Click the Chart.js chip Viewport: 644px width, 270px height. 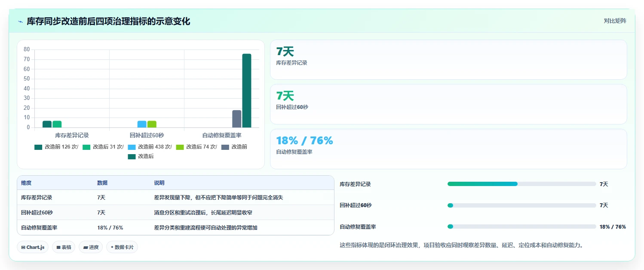(33, 247)
